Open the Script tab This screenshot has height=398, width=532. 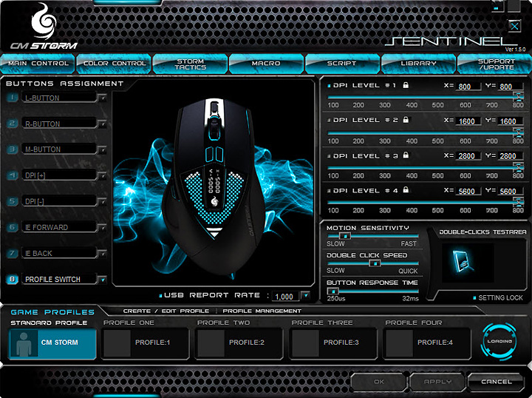(342, 64)
